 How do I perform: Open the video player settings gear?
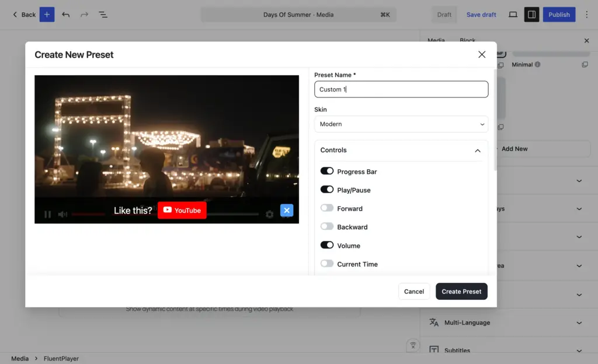pyautogui.click(x=270, y=214)
